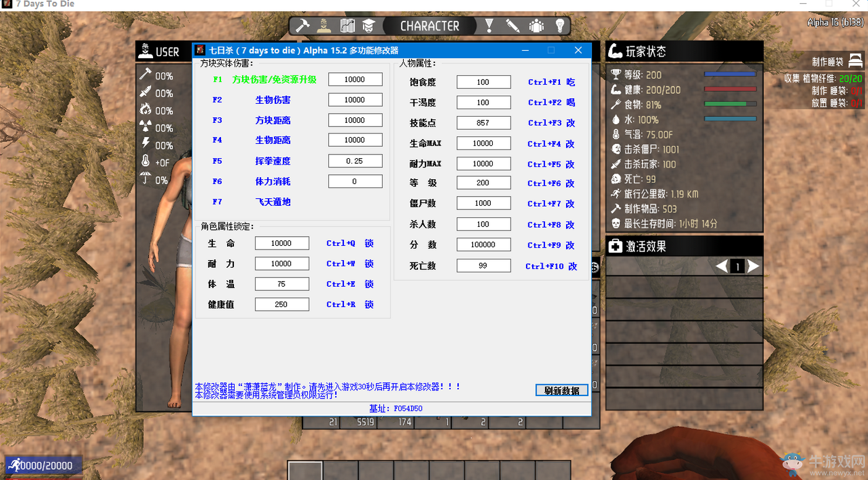Viewport: 868px width, 480px height.
Task: Go to previous active effects page arrow
Action: click(x=722, y=266)
